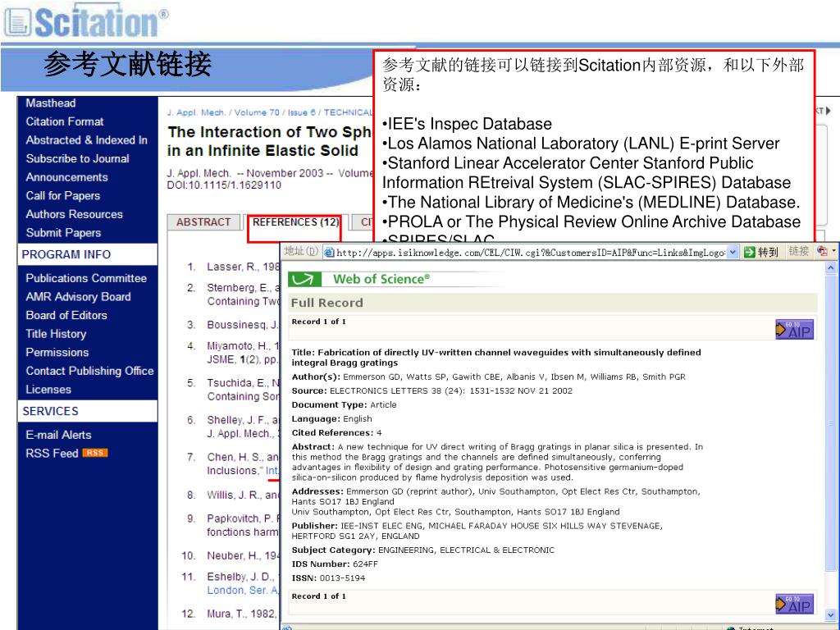
Task: Click Issue 6 breadcrumb link
Action: point(302,112)
